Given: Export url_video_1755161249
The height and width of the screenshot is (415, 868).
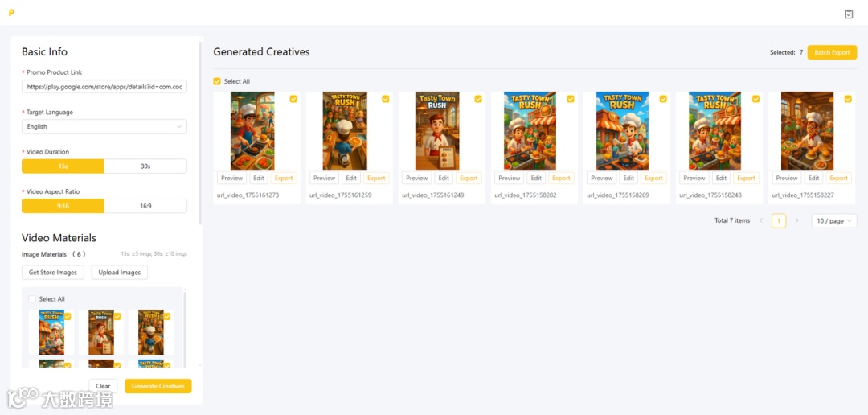Looking at the screenshot, I should (469, 178).
